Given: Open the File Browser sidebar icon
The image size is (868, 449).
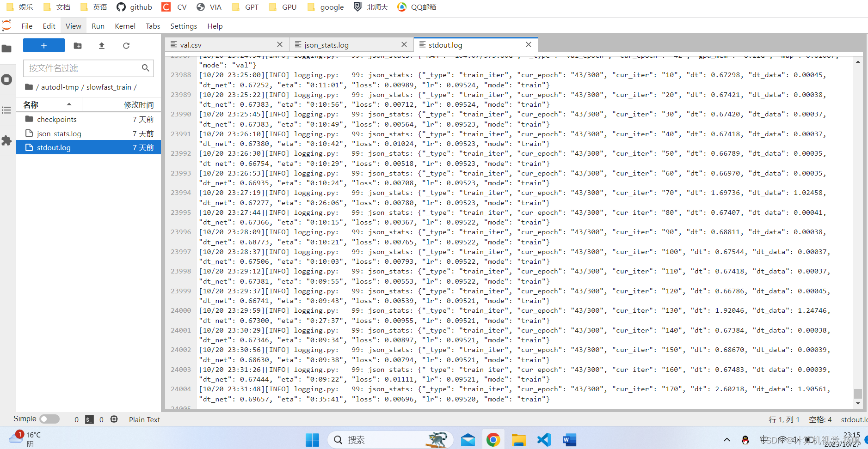Looking at the screenshot, I should click(6, 49).
